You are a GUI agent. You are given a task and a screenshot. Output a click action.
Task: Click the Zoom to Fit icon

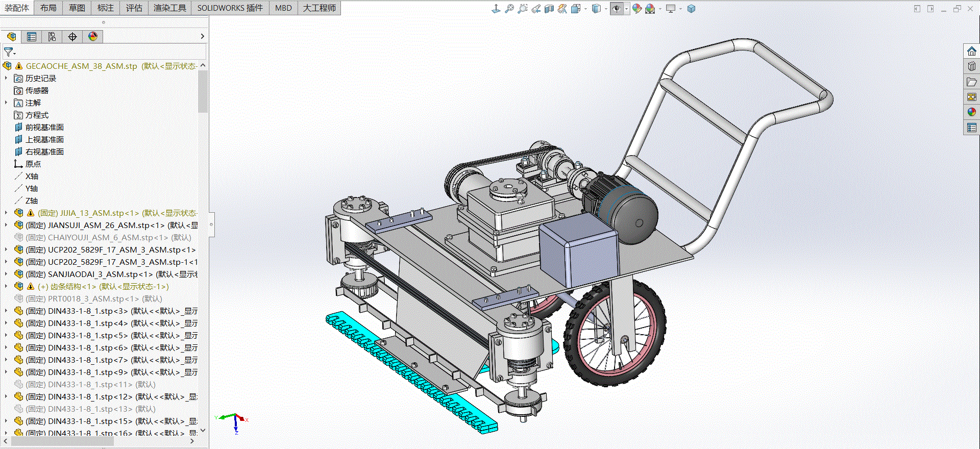[509, 9]
